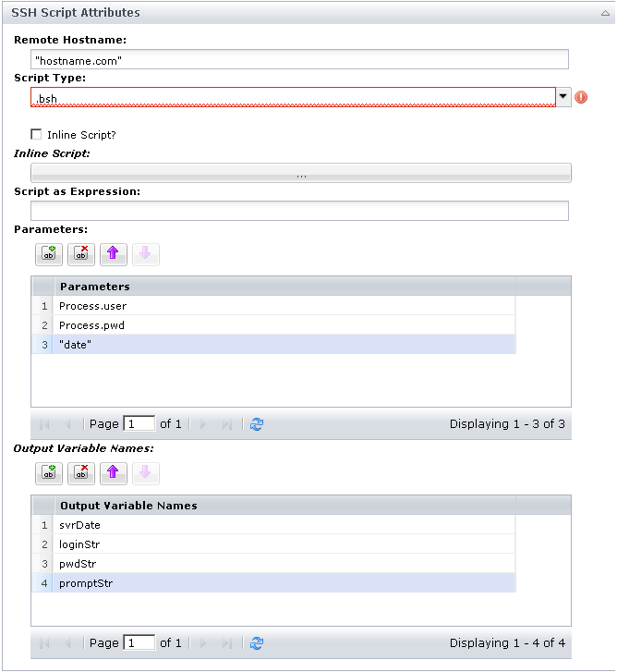The width and height of the screenshot is (617, 672).
Task: Move selected parameter up with purple arrow
Action: (x=114, y=254)
